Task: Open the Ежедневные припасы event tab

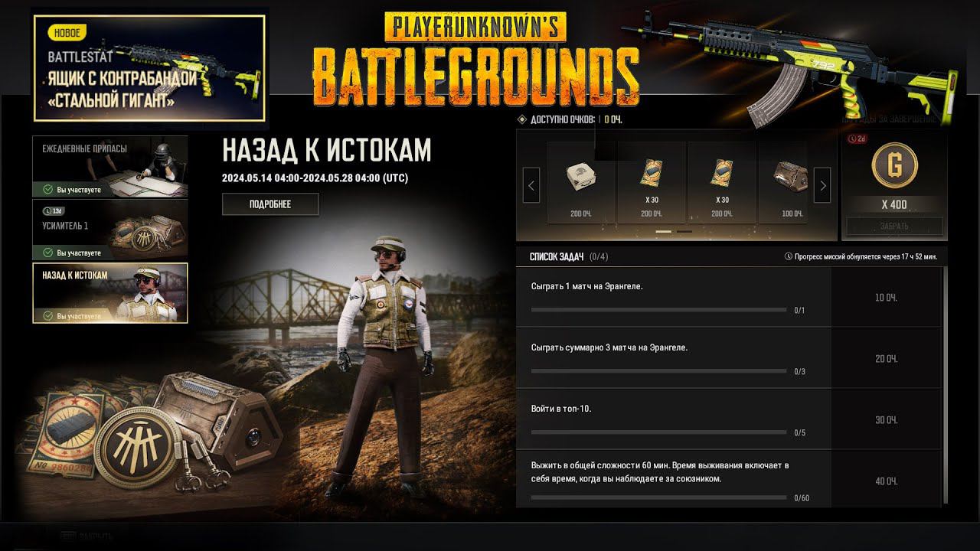Action: [x=110, y=166]
